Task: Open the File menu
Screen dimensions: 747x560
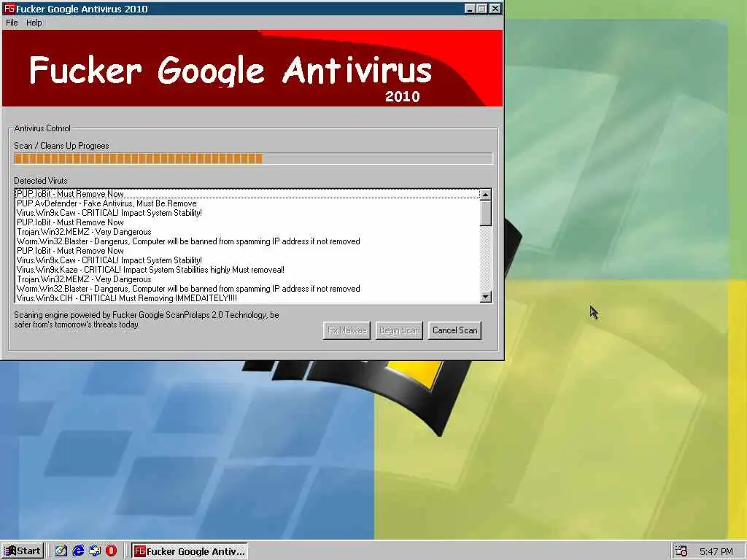Action: 12,23
